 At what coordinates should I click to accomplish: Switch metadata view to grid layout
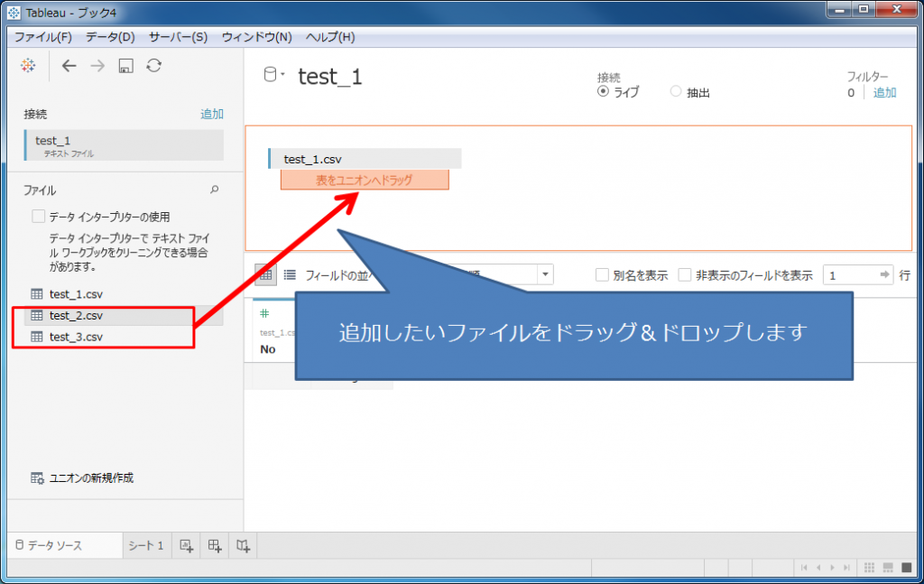click(264, 273)
